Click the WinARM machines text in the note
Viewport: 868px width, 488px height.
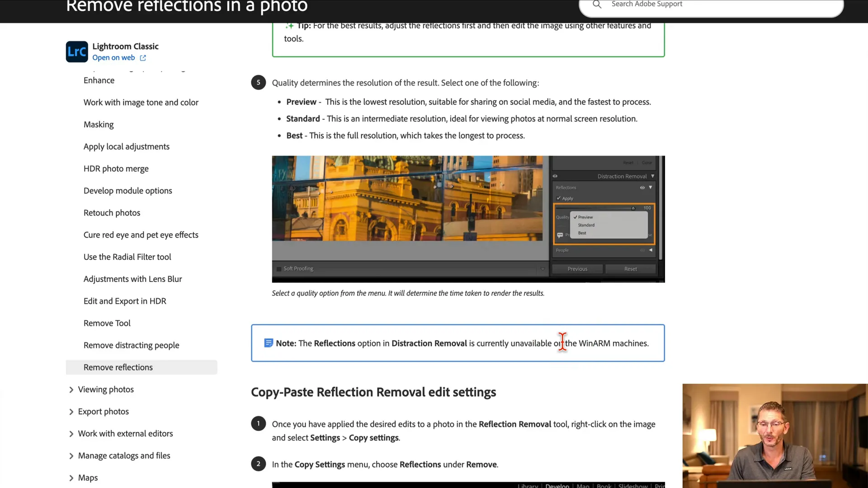tap(613, 343)
